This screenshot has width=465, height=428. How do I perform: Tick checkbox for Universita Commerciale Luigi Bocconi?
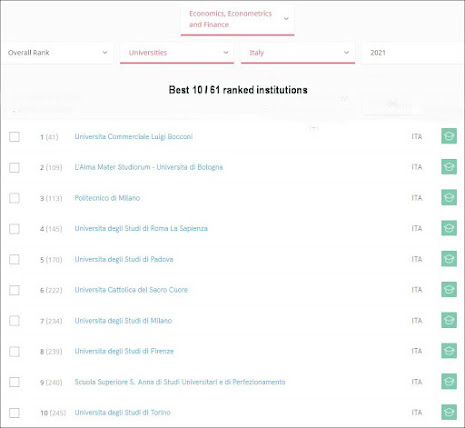point(14,137)
